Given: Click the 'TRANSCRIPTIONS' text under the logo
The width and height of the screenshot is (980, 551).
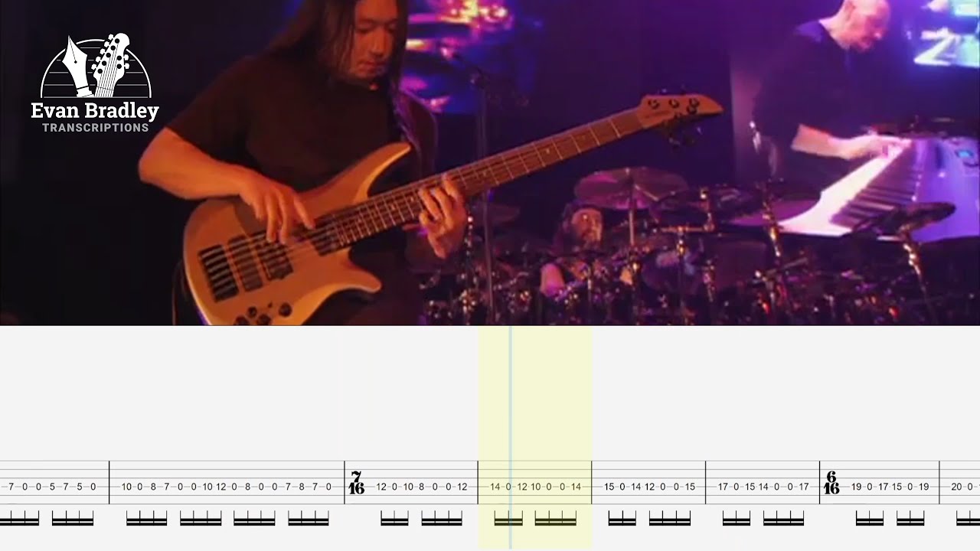Looking at the screenshot, I should click(x=96, y=128).
